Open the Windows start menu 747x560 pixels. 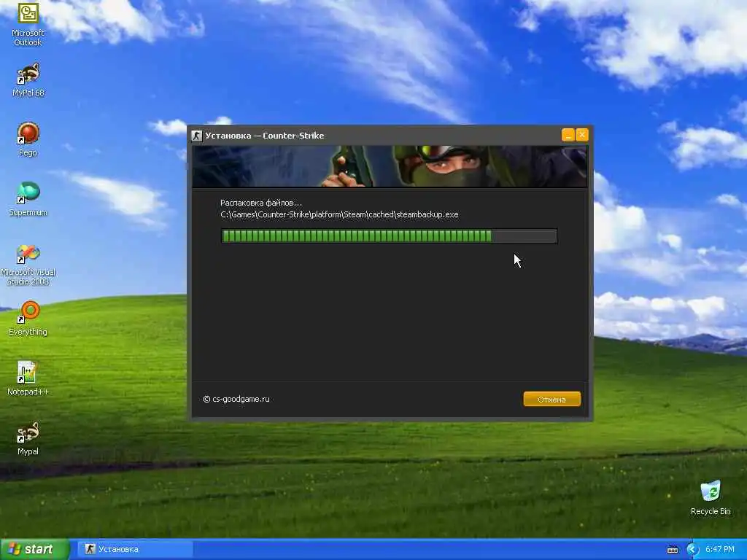(x=34, y=550)
